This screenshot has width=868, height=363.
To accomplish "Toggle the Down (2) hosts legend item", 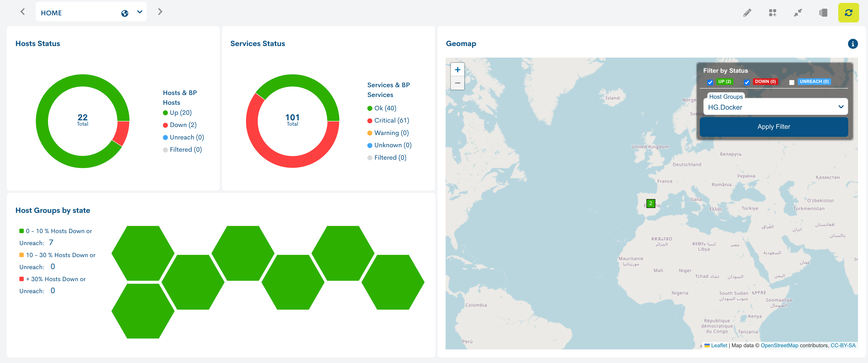I will 180,125.
